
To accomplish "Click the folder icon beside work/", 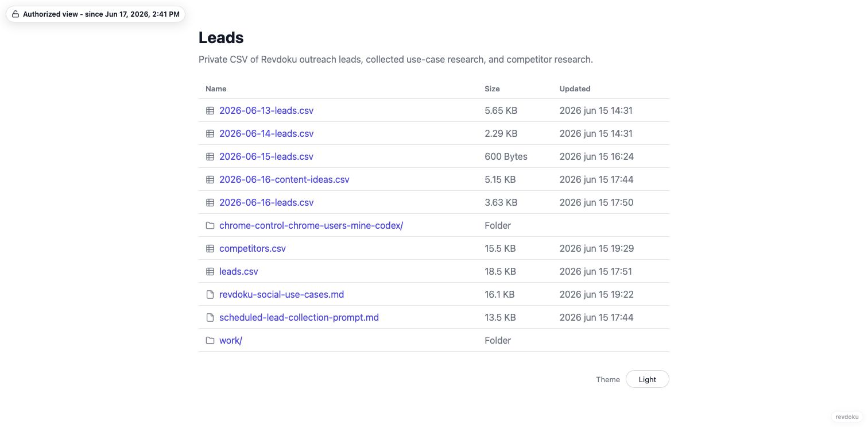I will tap(210, 340).
